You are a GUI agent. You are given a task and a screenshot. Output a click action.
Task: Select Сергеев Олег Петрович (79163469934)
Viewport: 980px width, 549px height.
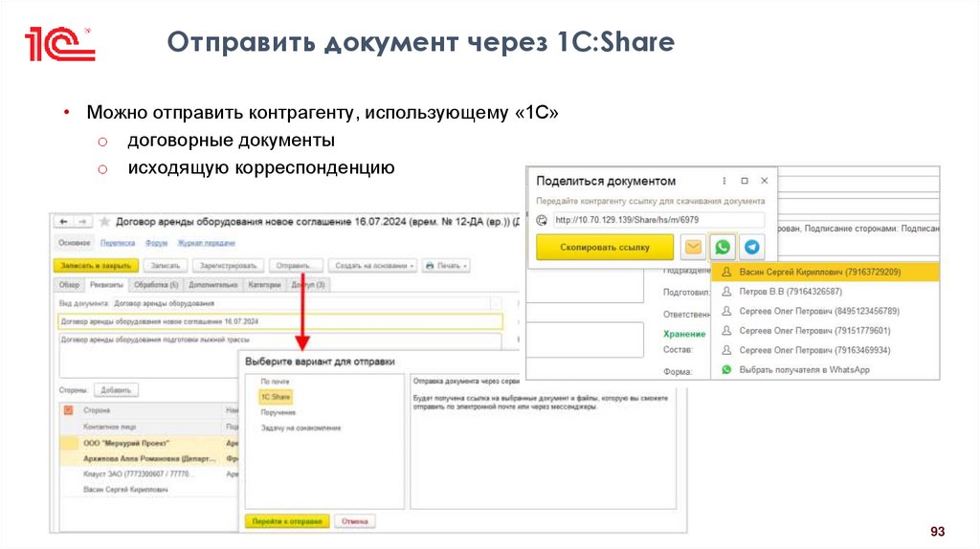tap(825, 350)
